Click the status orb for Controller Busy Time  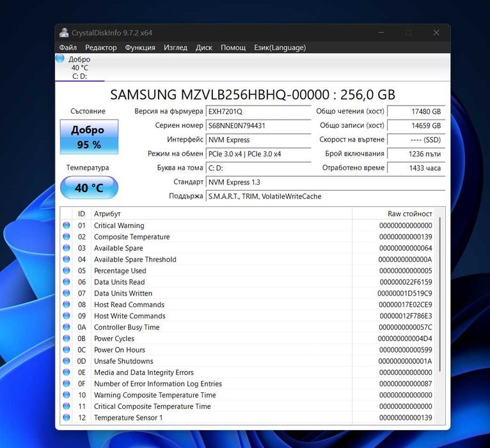67,327
